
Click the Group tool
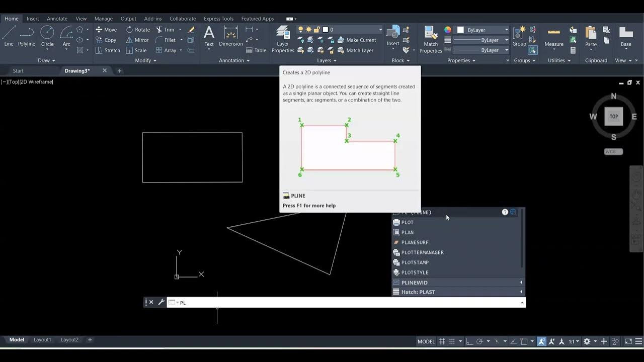point(519,36)
